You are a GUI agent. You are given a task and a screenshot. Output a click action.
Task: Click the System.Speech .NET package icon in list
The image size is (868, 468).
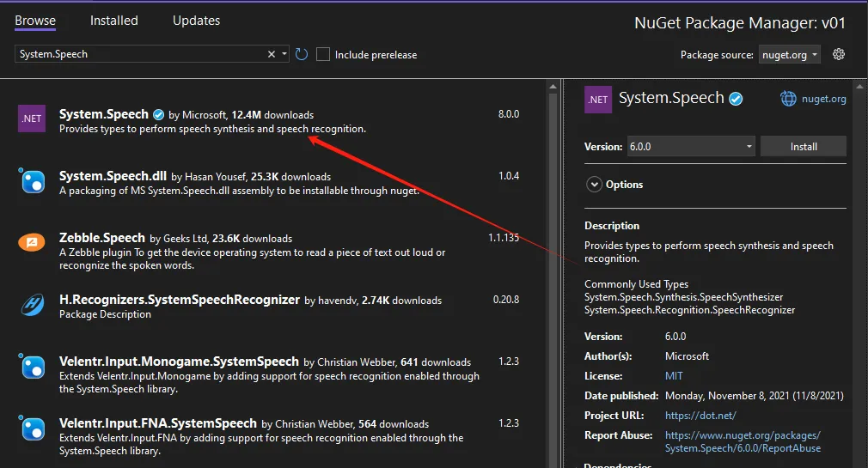point(32,119)
